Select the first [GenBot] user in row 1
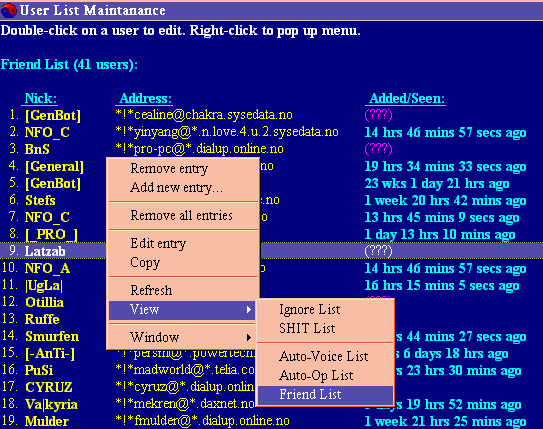This screenshot has width=543, height=429. [53, 115]
